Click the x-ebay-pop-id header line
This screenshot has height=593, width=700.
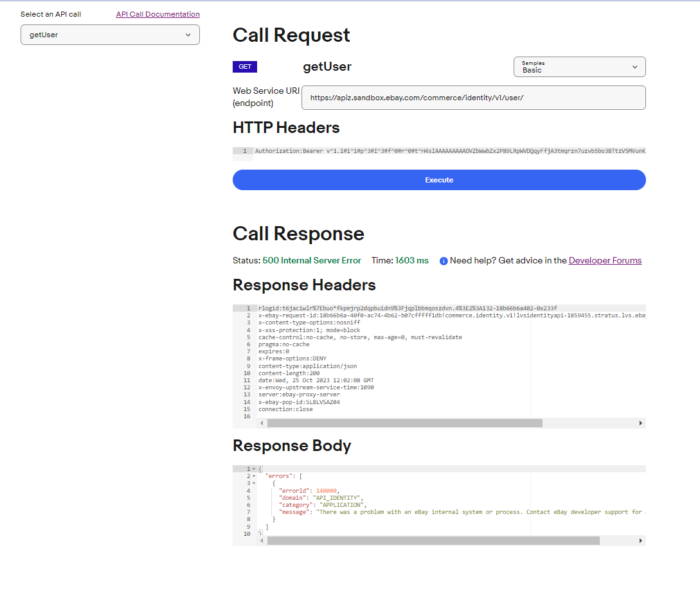click(299, 402)
